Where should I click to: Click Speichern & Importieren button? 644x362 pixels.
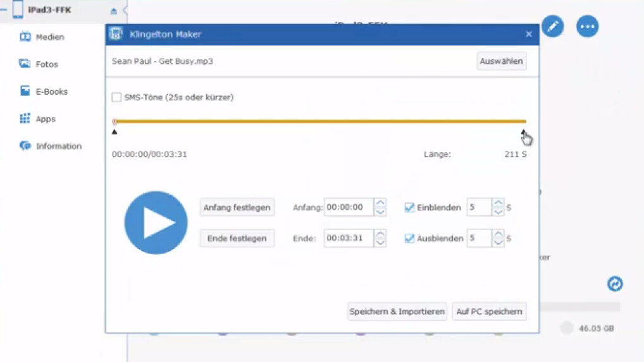point(397,311)
